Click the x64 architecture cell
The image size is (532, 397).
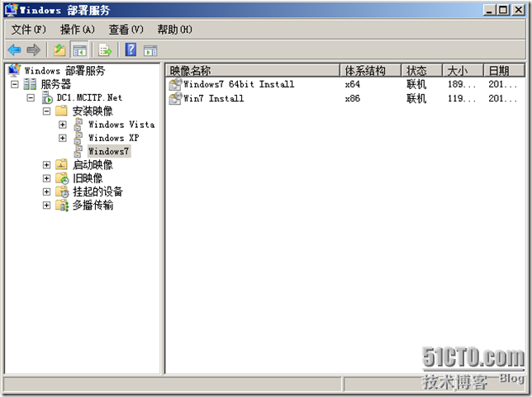pos(353,84)
